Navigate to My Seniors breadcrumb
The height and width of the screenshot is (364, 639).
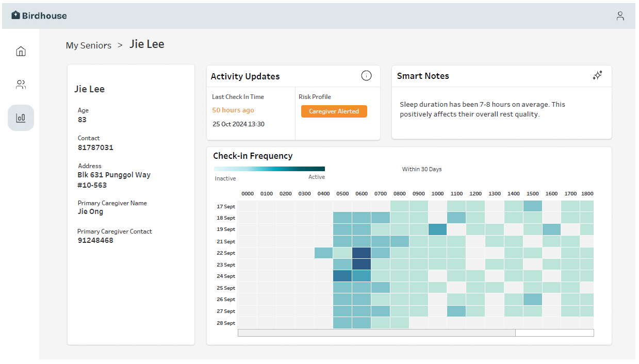(88, 45)
